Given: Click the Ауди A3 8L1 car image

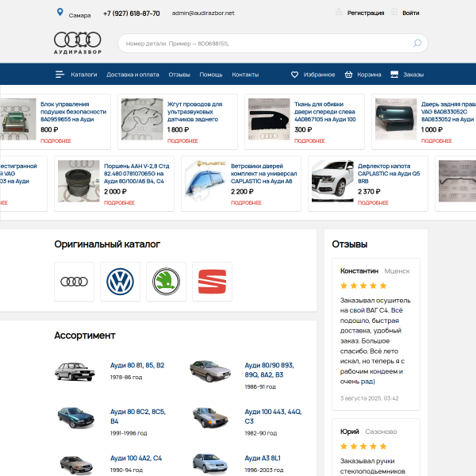Looking at the screenshot, I should pyautogui.click(x=210, y=464).
